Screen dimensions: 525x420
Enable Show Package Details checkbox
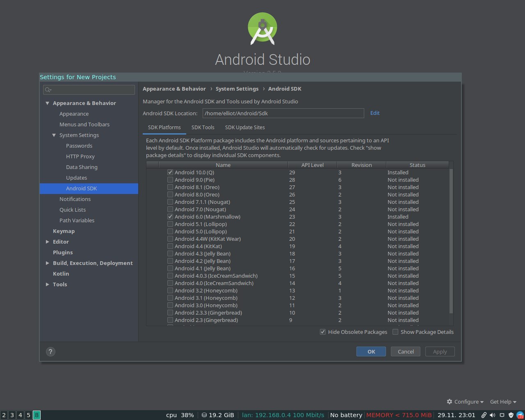(x=395, y=332)
